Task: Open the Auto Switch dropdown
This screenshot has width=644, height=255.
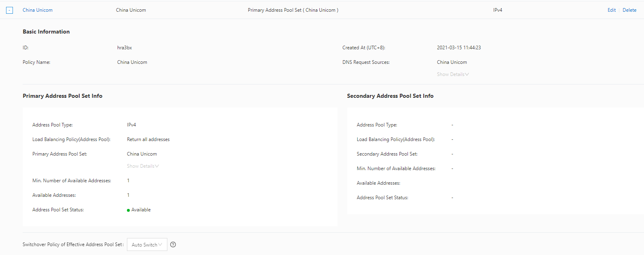Action: tap(147, 244)
